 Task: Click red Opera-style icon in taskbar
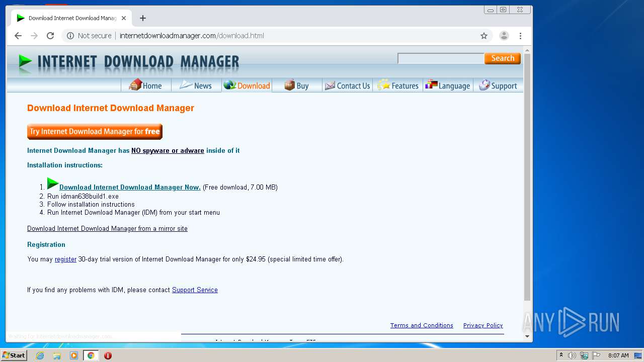[x=108, y=355]
